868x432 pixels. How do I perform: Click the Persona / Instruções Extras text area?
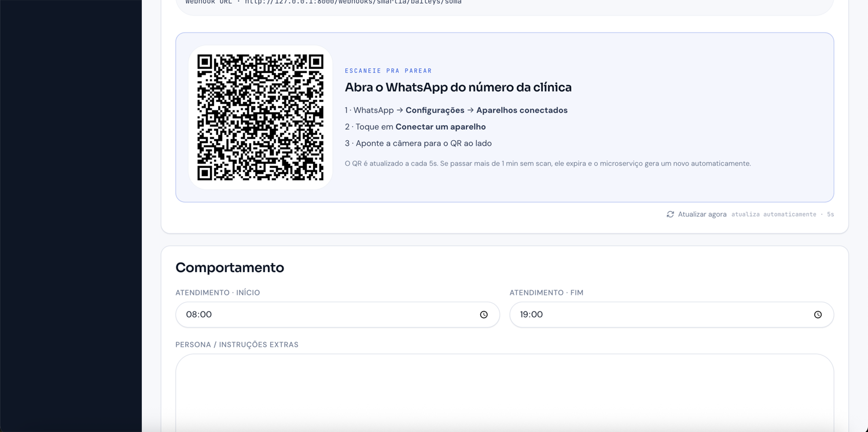click(x=505, y=393)
